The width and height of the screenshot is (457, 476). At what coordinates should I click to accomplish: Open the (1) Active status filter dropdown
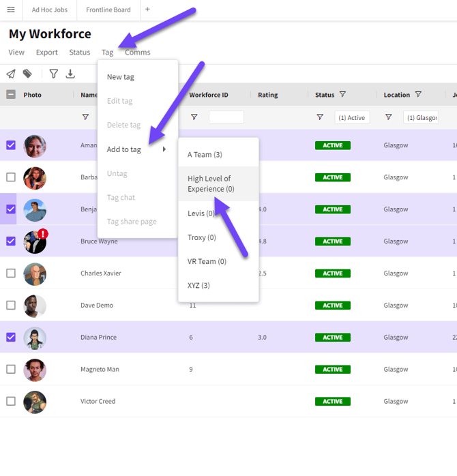coord(352,117)
